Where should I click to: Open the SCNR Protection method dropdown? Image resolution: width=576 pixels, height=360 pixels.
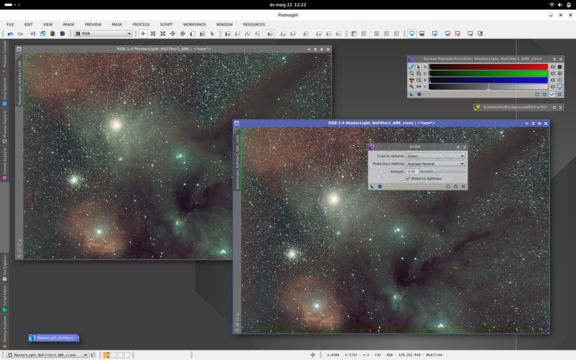coord(435,164)
